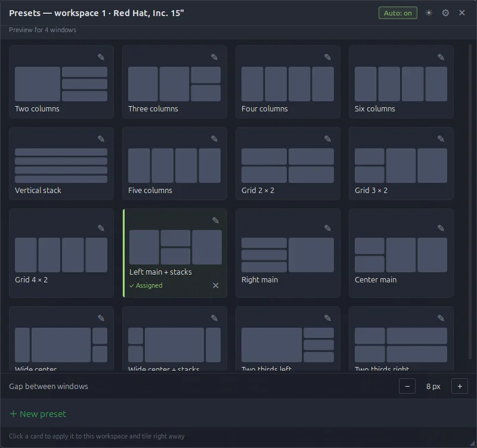Apply the Grid 3 × 2 layout card

point(401,163)
